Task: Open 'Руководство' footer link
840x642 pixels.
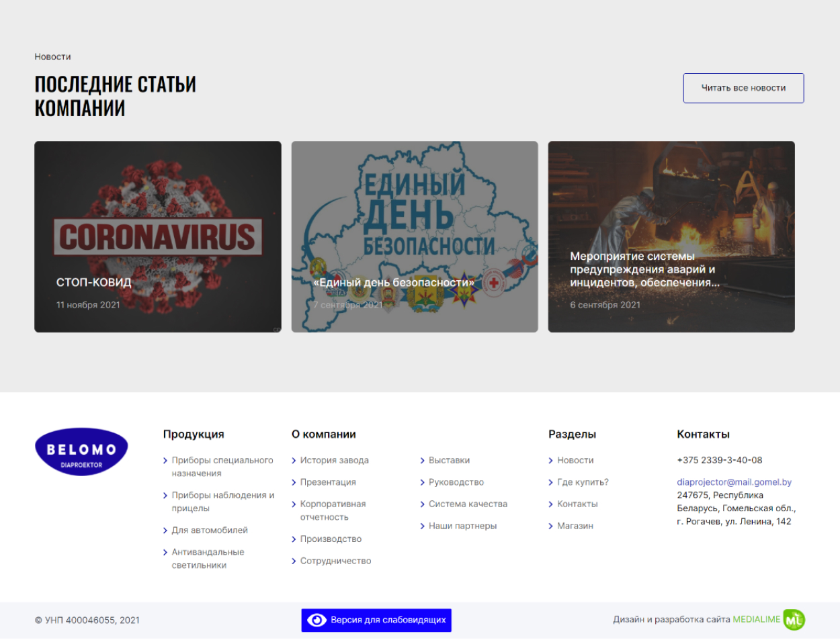Action: tap(456, 482)
